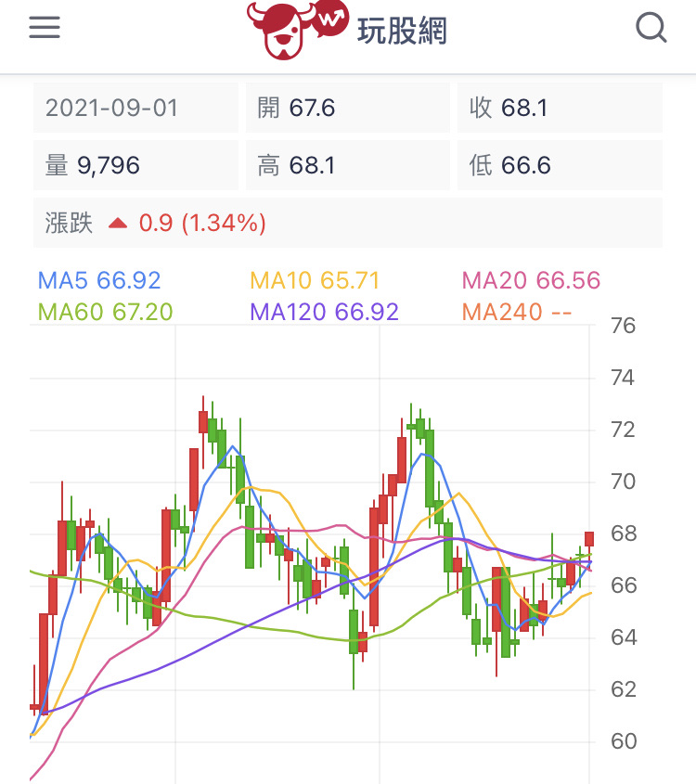
Task: Toggle the MA240 legend label
Action: [516, 312]
